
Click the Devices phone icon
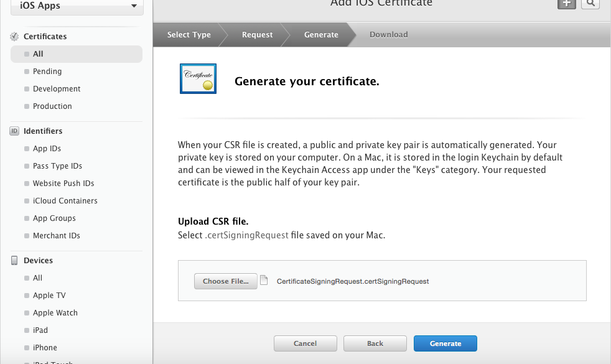pyautogui.click(x=14, y=260)
